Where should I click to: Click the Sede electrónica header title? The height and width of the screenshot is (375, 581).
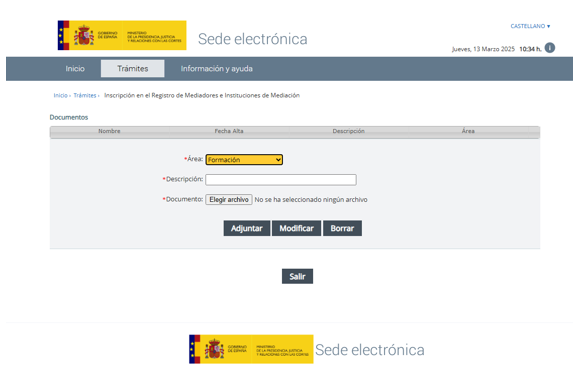tap(253, 39)
